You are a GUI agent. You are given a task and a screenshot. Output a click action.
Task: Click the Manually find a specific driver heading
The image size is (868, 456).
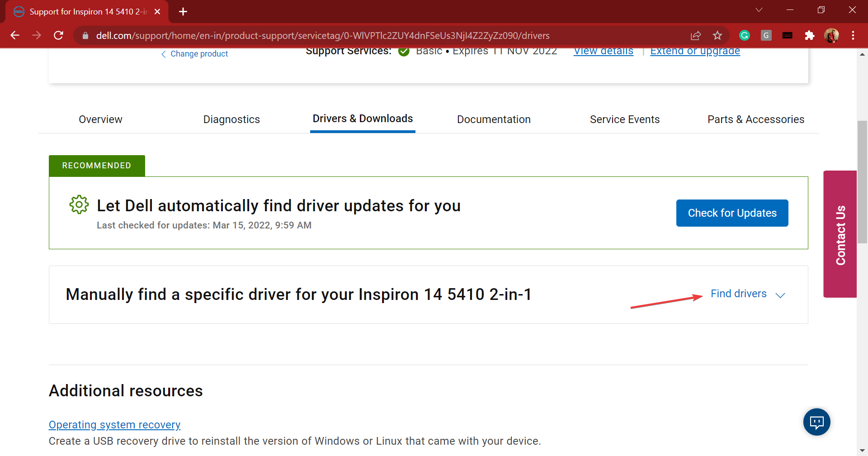[x=299, y=294]
